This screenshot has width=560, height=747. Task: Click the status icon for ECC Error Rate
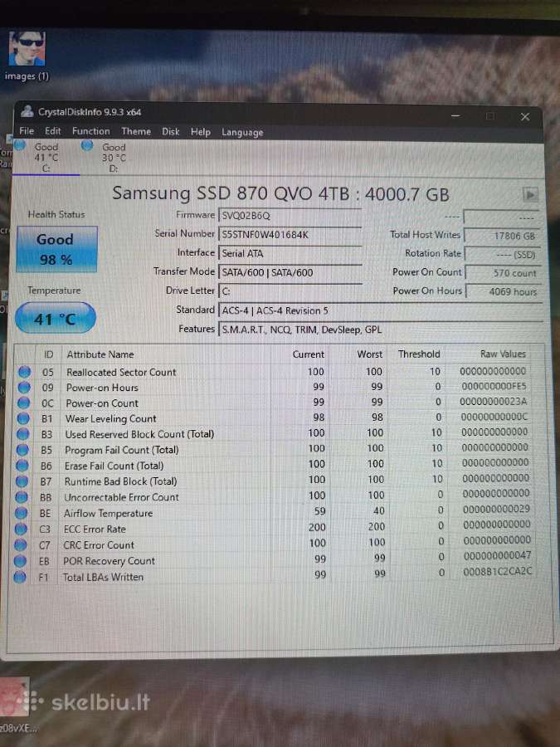pyautogui.click(x=21, y=529)
